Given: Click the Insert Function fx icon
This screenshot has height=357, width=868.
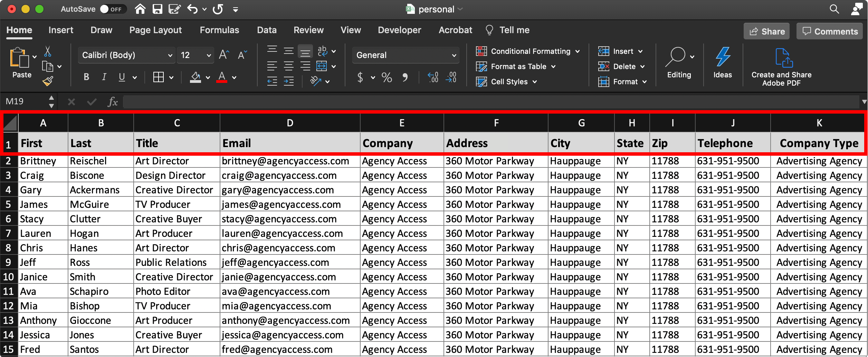Looking at the screenshot, I should (x=113, y=102).
